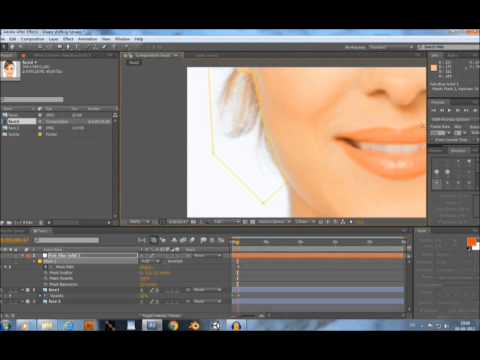480x360 pixels.
Task: Click the Mask 1 yellow color swatch
Action: [x=40, y=261]
